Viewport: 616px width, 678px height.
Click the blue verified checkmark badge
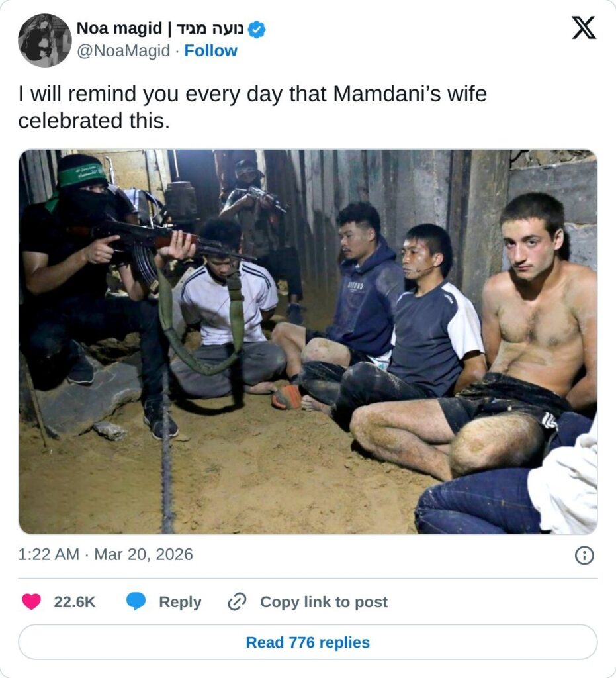tap(257, 29)
